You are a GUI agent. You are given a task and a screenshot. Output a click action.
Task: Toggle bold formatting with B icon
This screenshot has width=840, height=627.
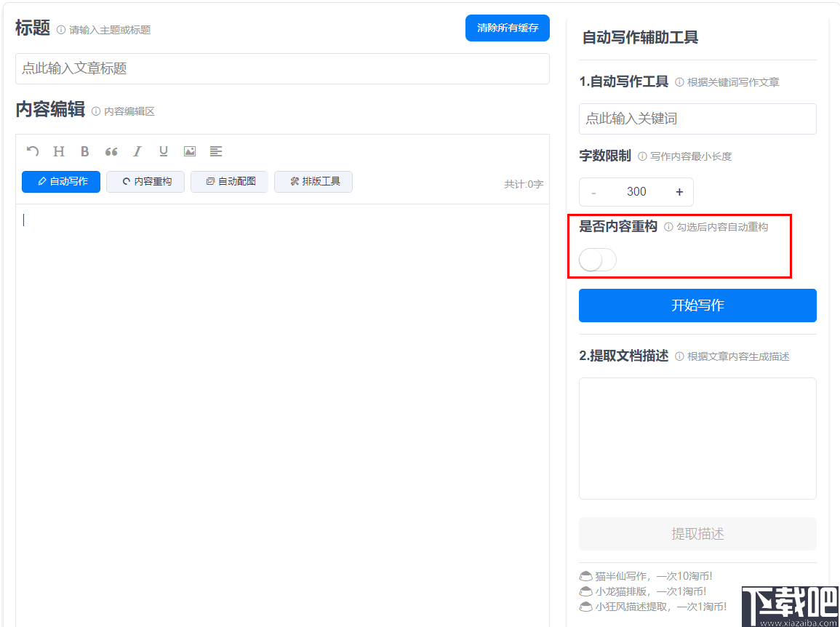84,152
